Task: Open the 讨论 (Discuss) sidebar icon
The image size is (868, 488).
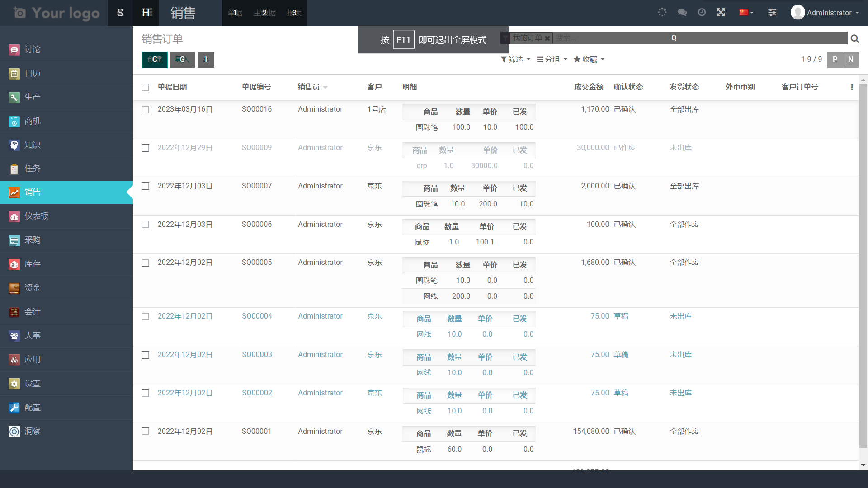Action: click(x=14, y=49)
